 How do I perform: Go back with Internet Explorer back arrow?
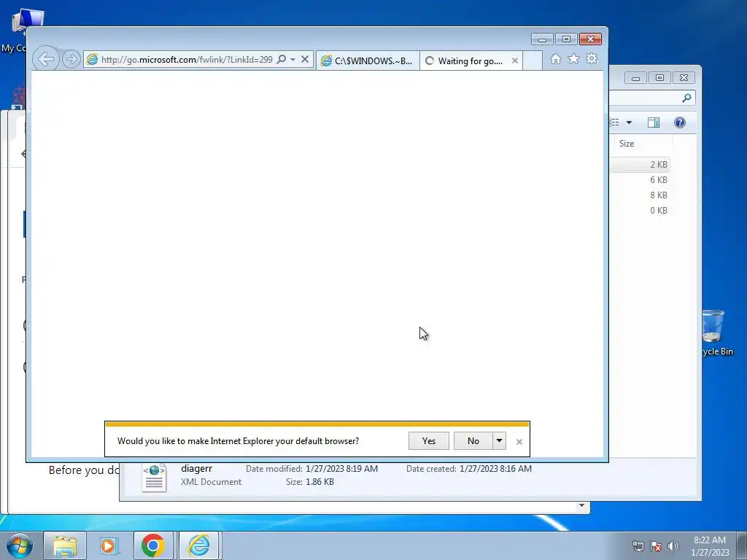(x=46, y=60)
